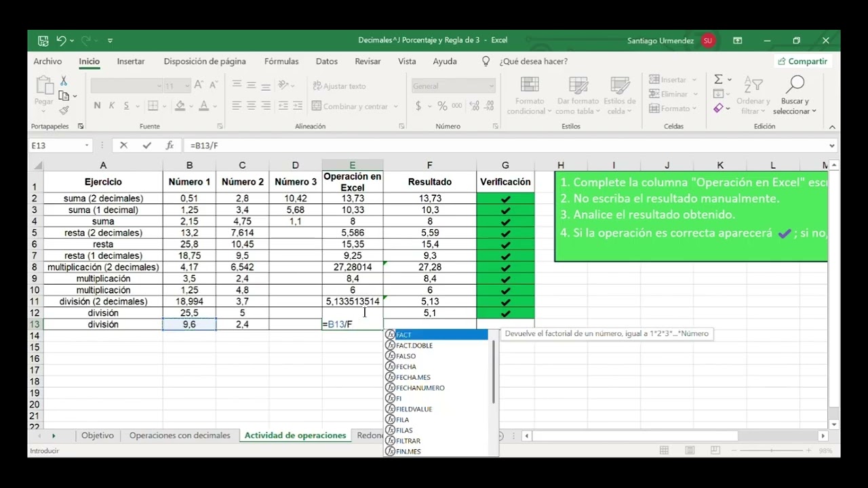Switch to the Insertar ribbon tab
Viewport: 868px width, 488px height.
[x=131, y=61]
